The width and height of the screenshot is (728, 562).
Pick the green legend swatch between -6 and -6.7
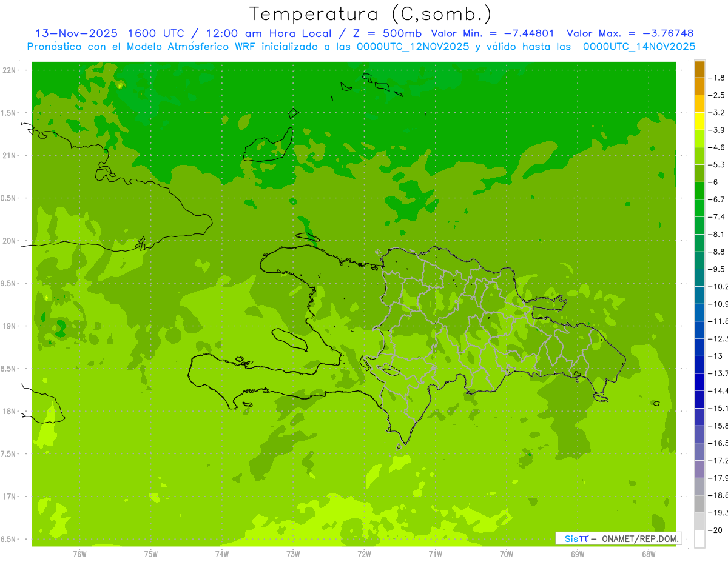pyautogui.click(x=700, y=191)
